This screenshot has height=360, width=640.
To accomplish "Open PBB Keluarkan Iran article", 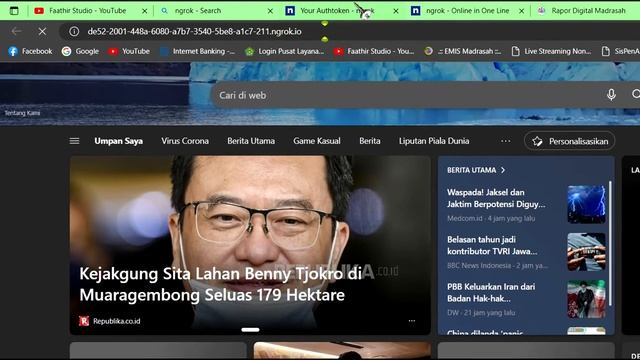I will tap(491, 293).
